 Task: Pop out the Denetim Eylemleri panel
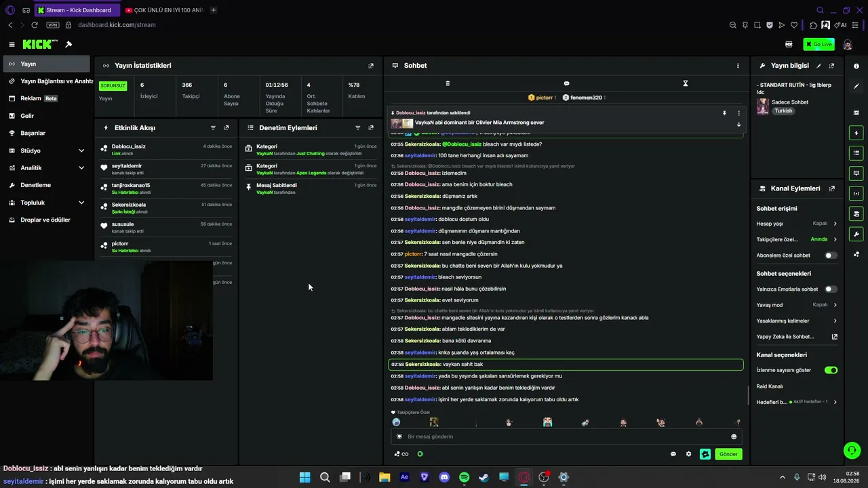[371, 127]
